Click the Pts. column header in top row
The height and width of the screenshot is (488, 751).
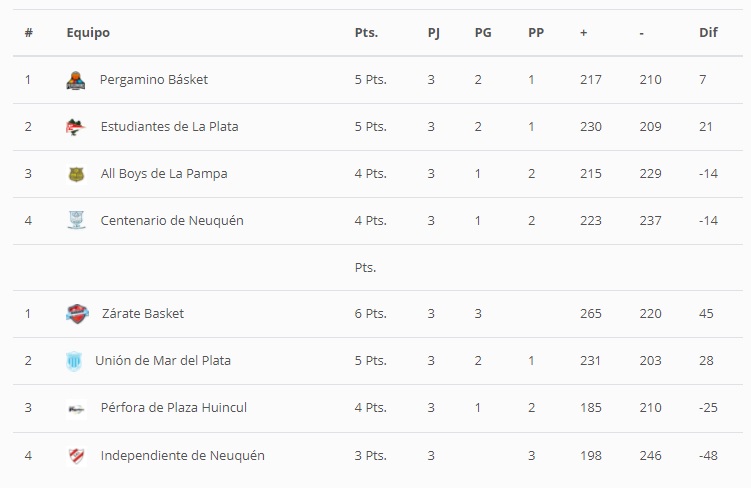pos(366,33)
